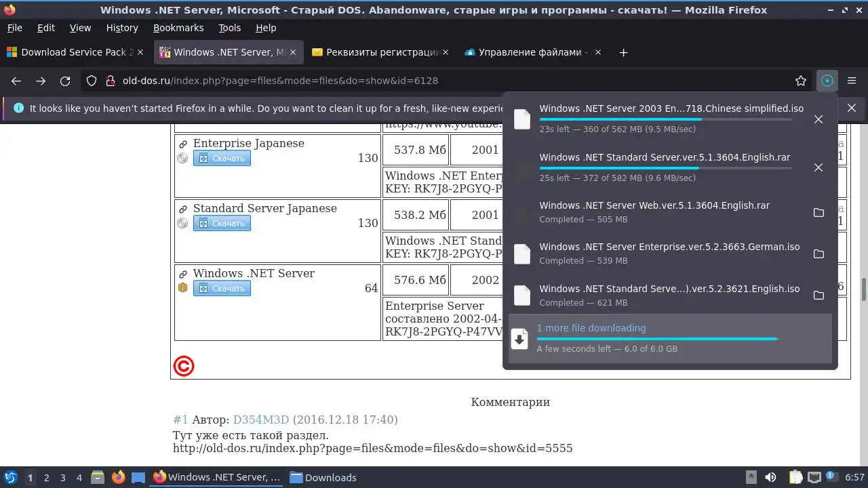Switch to workspace 4

click(x=79, y=478)
